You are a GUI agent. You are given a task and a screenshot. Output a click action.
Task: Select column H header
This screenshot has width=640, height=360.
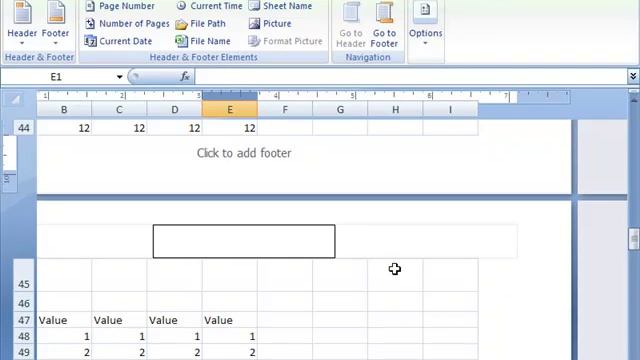coord(395,109)
